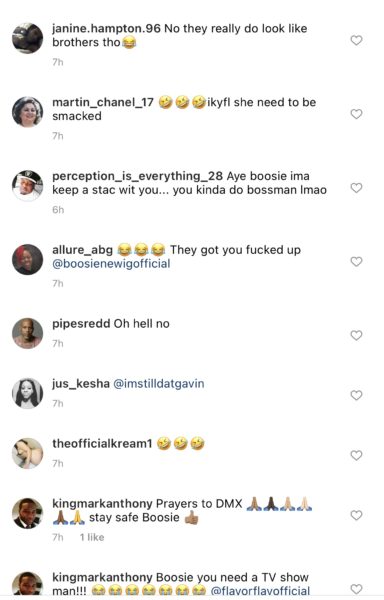Open janine.hampton.96's profile picture

click(28, 38)
